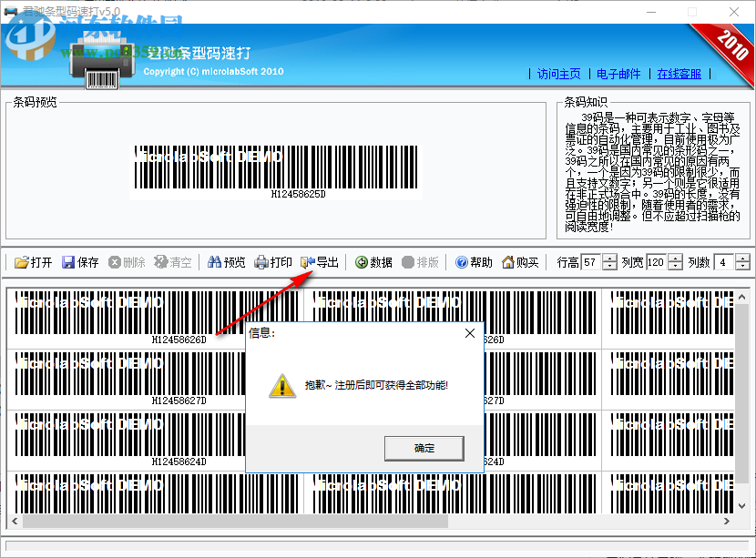This screenshot has width=756, height=558.
Task: Export barcodes via the 导出 icon
Action: tap(320, 262)
